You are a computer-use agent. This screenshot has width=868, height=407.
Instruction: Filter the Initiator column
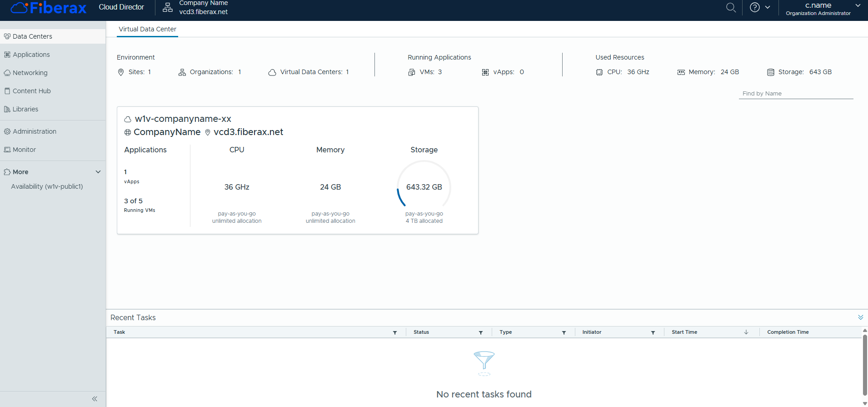point(653,333)
